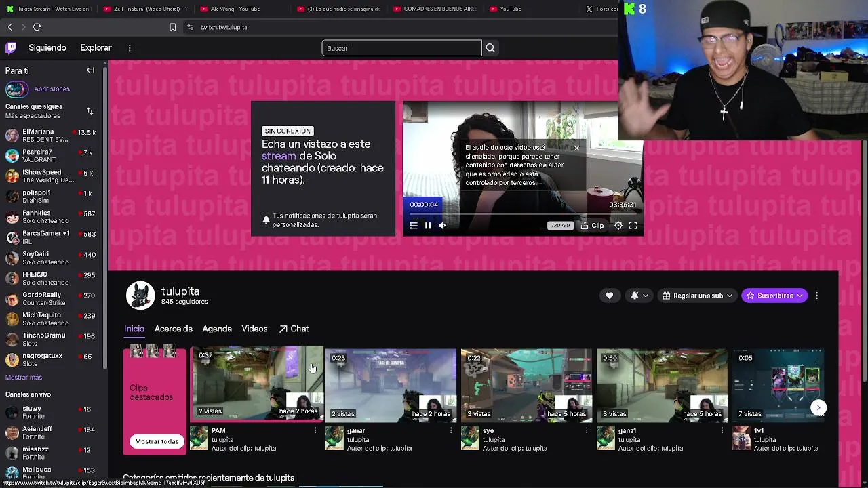868x488 pixels.
Task: Create a Clip from the video
Action: pos(592,226)
